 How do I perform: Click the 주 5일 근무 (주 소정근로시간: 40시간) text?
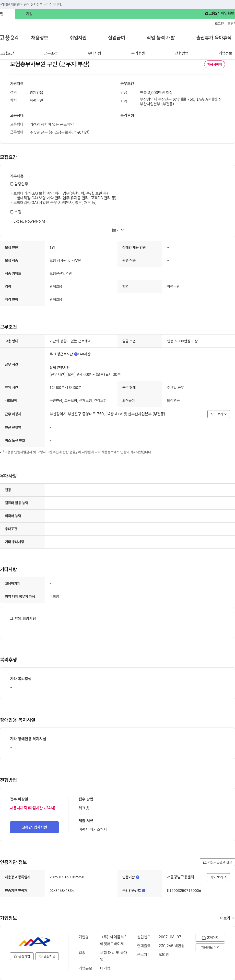pos(60,132)
